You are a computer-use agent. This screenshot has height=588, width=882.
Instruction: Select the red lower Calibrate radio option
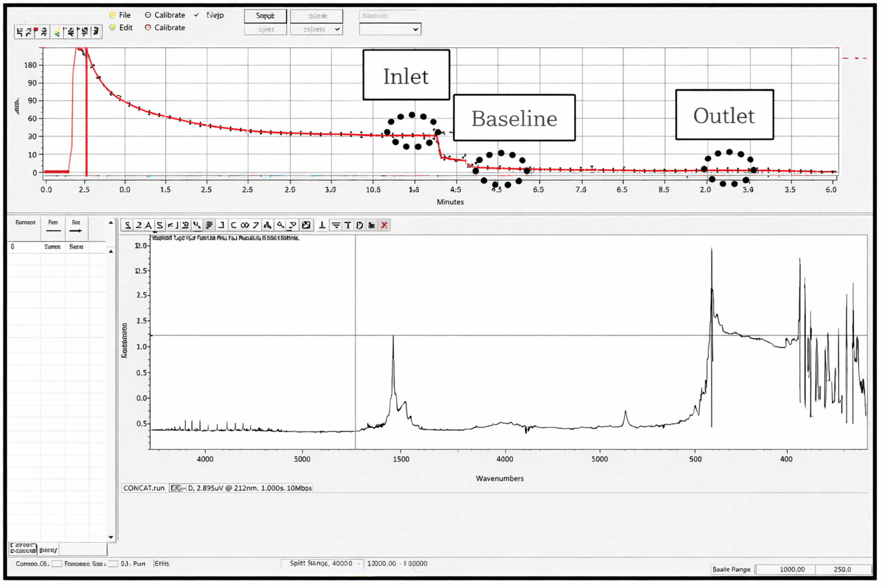click(x=165, y=28)
